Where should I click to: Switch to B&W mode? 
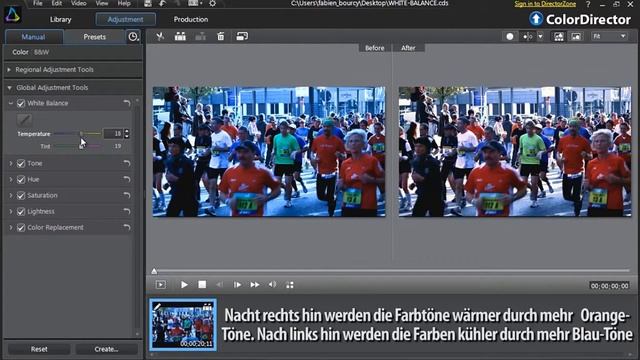pos(41,52)
